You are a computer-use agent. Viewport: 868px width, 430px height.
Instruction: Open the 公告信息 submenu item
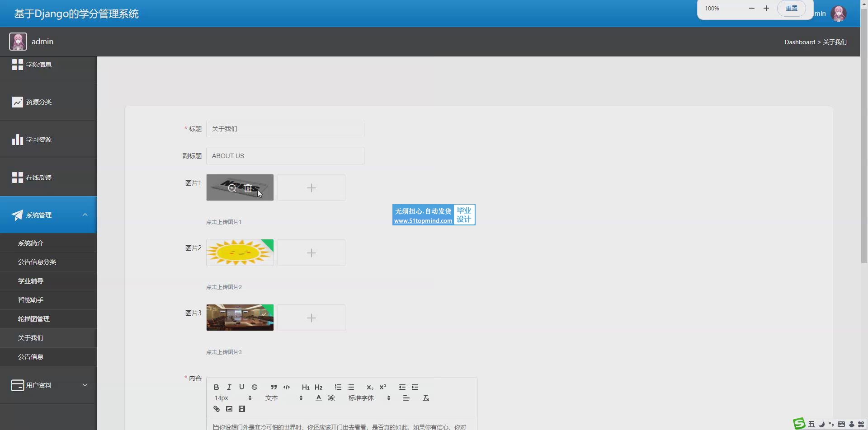[48, 357]
